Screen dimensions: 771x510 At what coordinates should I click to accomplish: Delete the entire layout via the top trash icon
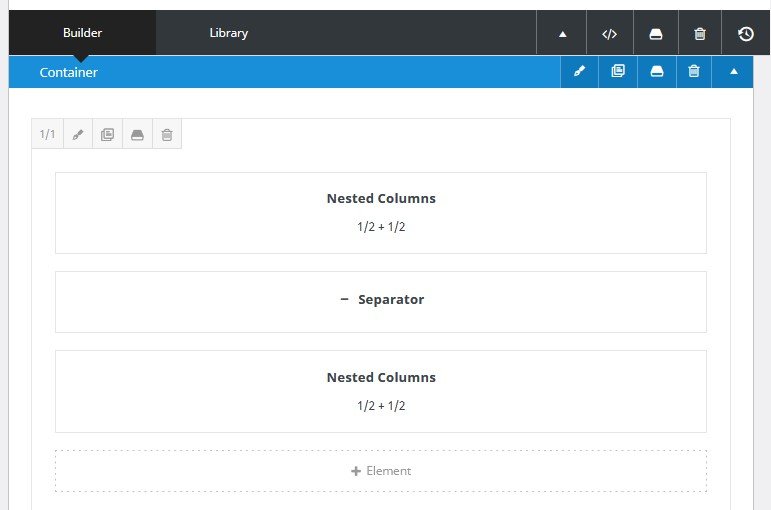(700, 33)
